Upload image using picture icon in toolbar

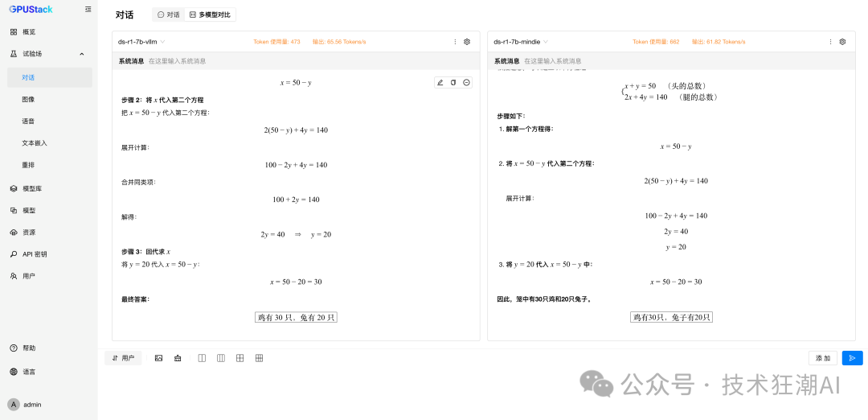click(159, 359)
